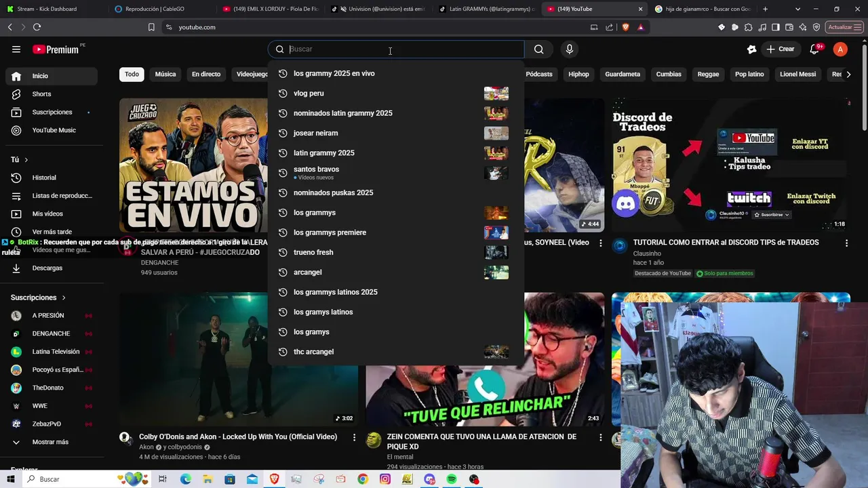Choose suggestion 'nominados puskas 2025'
The height and width of the screenshot is (488, 868).
(395, 192)
